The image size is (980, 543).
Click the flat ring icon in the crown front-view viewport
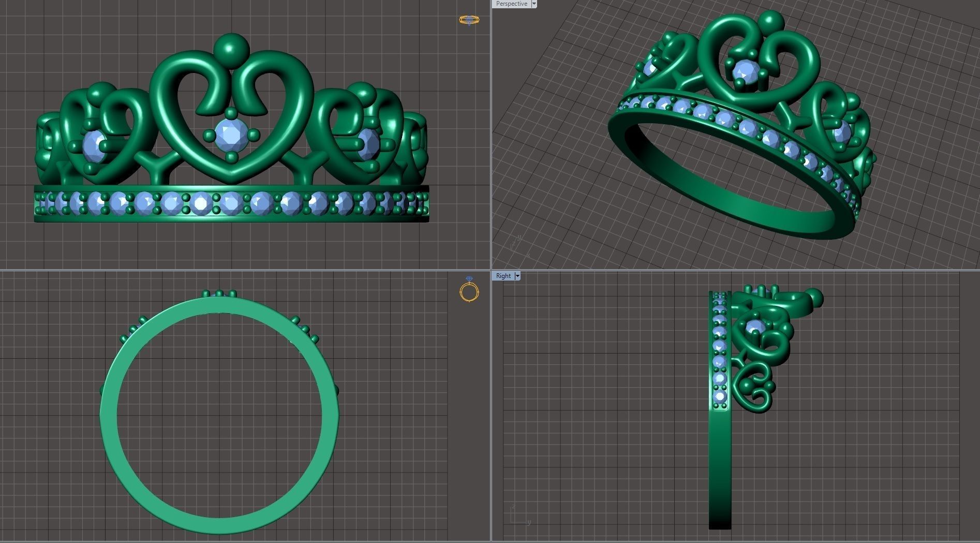coord(469,20)
